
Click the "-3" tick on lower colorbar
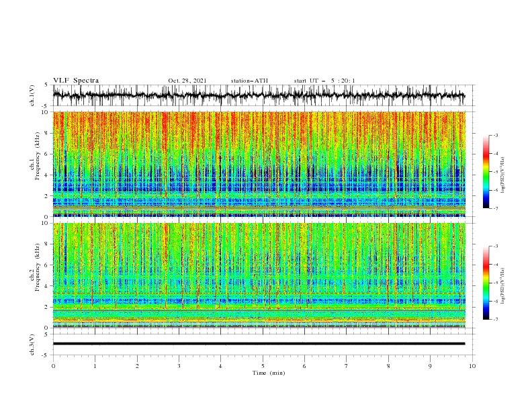(496, 246)
